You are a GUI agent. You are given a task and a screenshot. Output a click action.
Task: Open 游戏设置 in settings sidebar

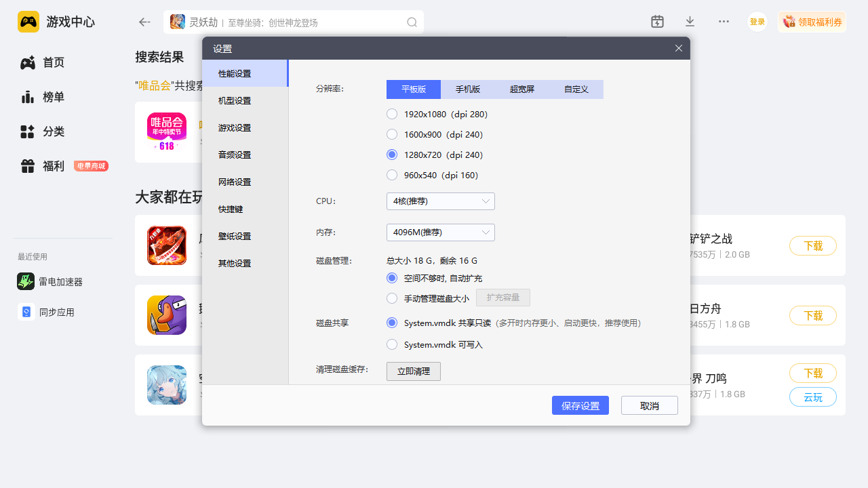tap(235, 127)
